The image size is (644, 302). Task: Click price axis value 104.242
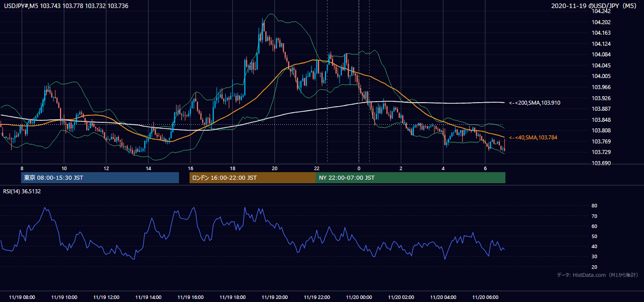click(x=601, y=11)
